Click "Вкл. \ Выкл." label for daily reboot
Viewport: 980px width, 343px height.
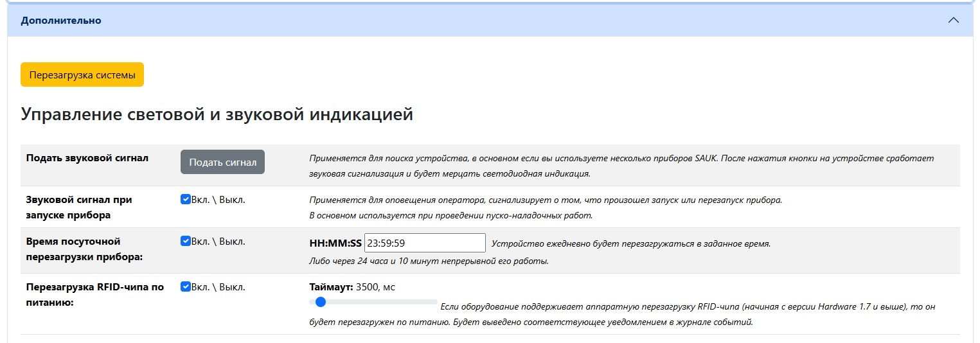[x=218, y=242]
